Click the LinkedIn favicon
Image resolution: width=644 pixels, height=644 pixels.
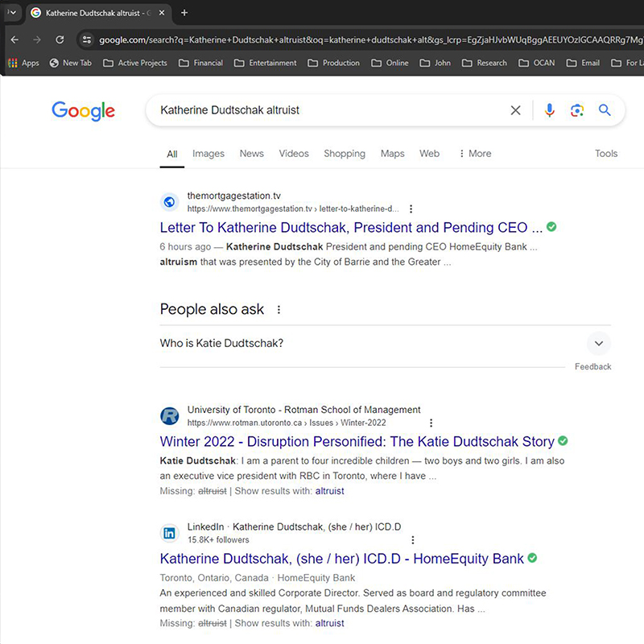169,533
